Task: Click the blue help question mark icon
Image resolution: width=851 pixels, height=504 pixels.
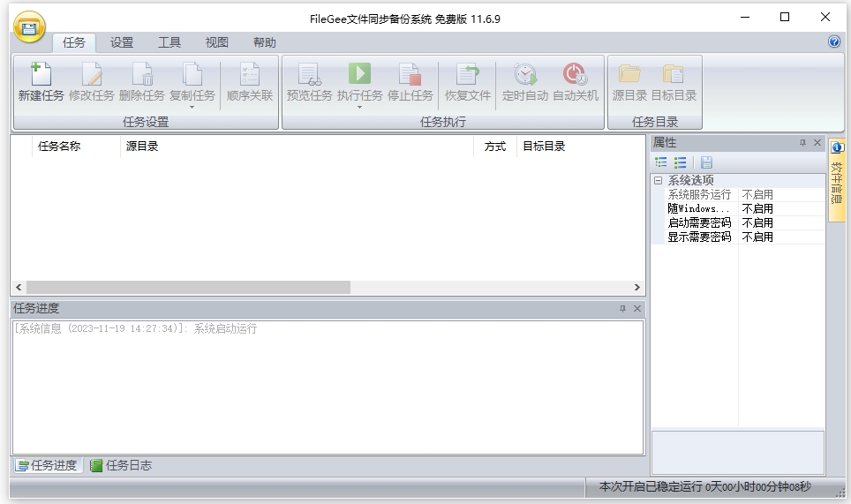Action: [834, 41]
